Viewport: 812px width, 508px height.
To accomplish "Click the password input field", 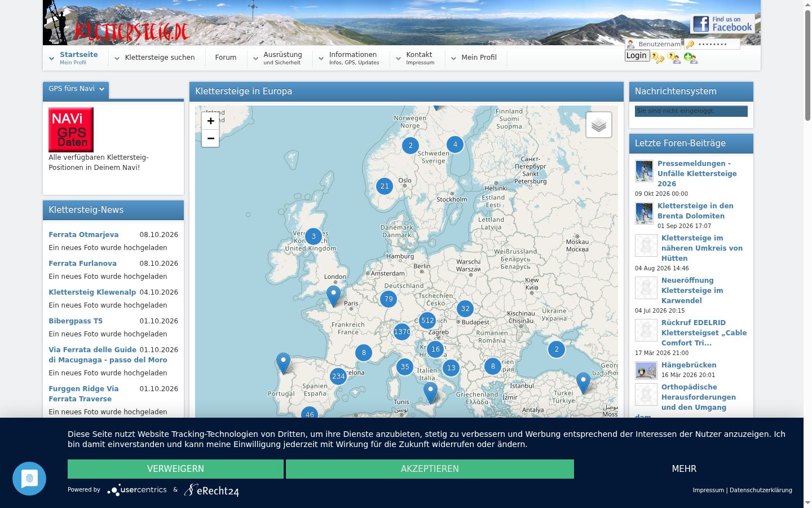I will tap(713, 44).
